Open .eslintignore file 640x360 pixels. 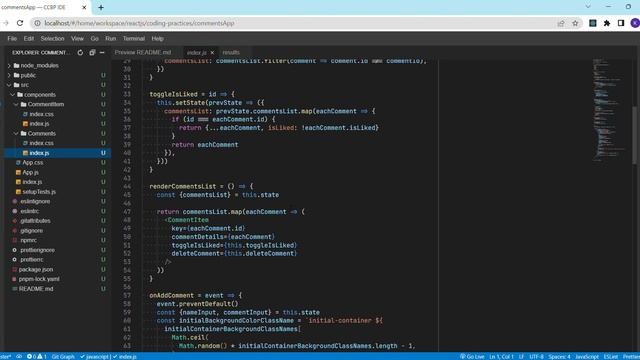35,201
